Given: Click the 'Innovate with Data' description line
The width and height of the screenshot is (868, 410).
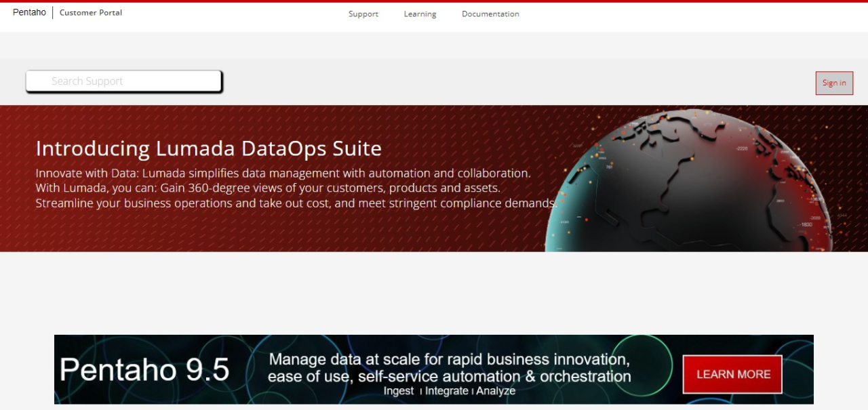Looking at the screenshot, I should click(x=283, y=173).
